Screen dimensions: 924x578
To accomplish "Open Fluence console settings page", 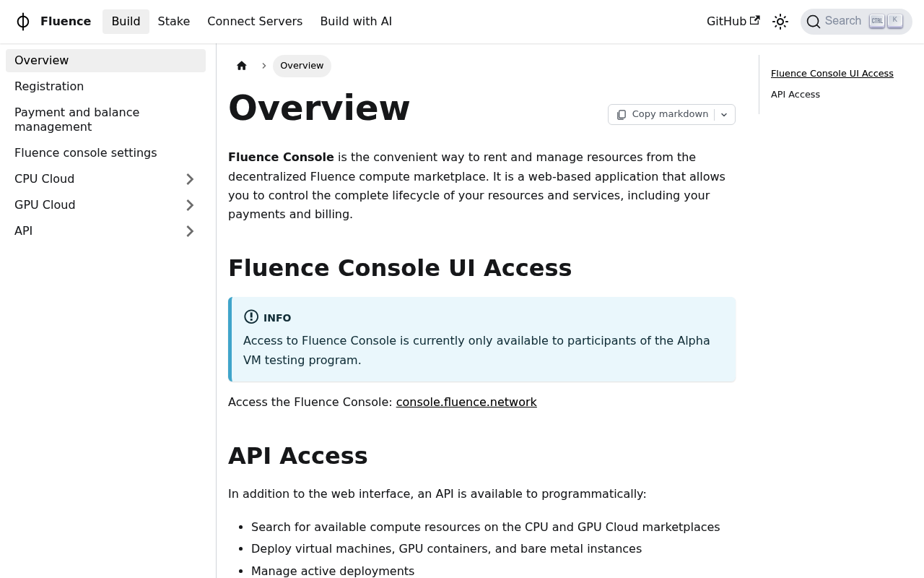I will (105, 153).
